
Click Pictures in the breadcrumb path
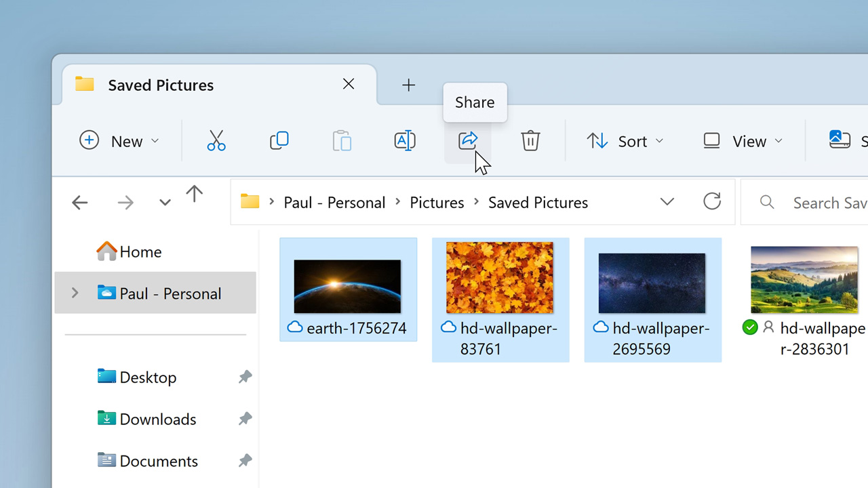coord(437,203)
